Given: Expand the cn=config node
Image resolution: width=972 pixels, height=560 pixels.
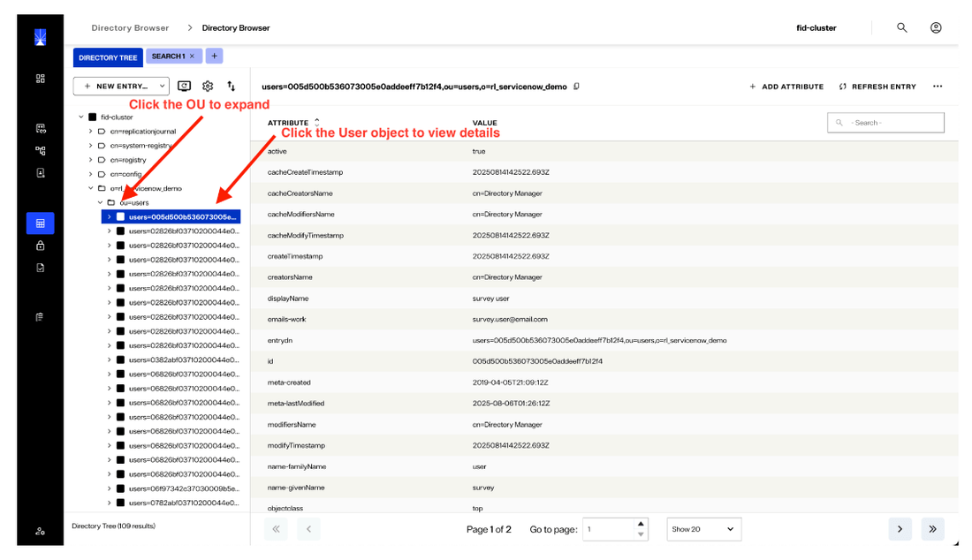Looking at the screenshot, I should tap(90, 174).
